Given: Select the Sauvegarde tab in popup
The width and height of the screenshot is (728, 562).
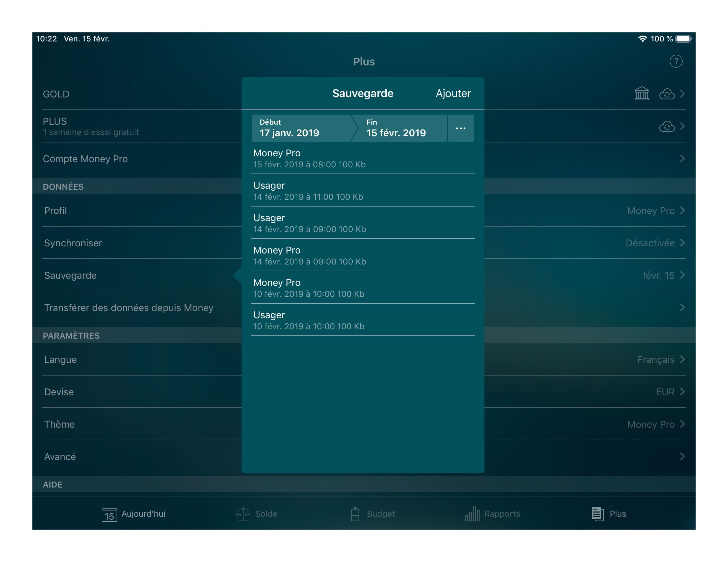Looking at the screenshot, I should [362, 93].
